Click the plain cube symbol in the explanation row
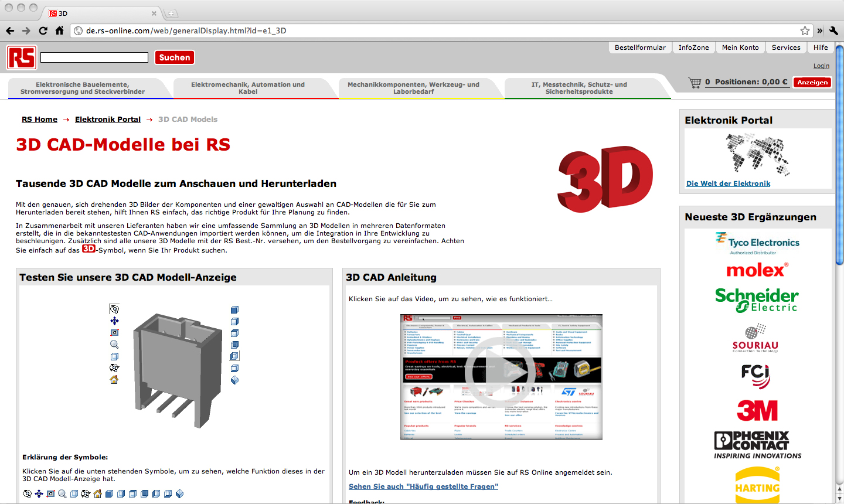The height and width of the screenshot is (504, 844). coord(74,494)
